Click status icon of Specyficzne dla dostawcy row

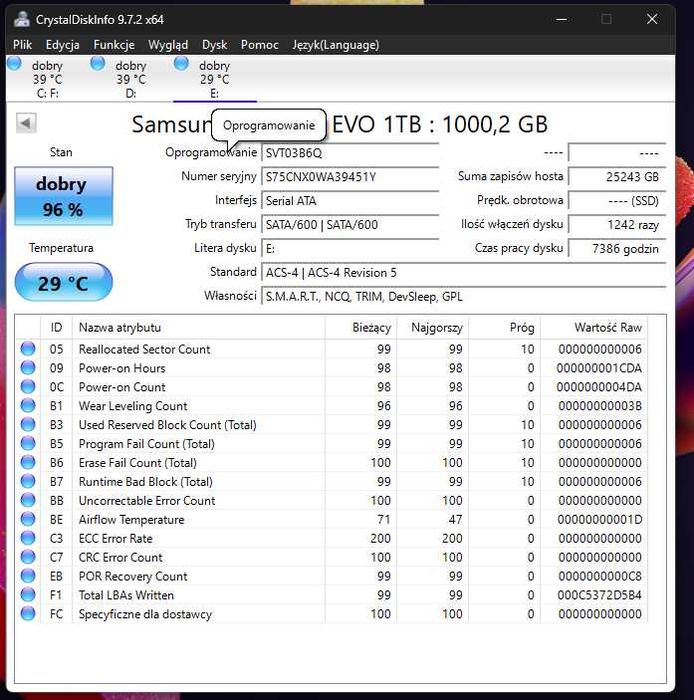click(x=28, y=614)
